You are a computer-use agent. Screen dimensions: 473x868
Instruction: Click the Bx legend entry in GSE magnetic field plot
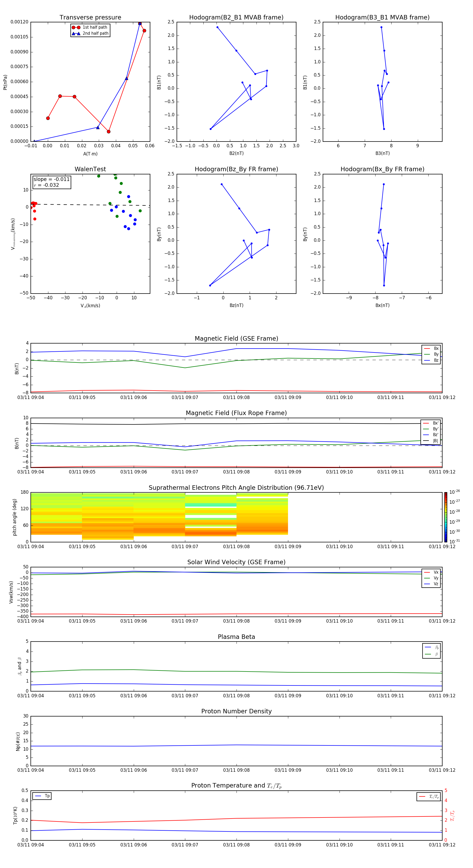(431, 349)
